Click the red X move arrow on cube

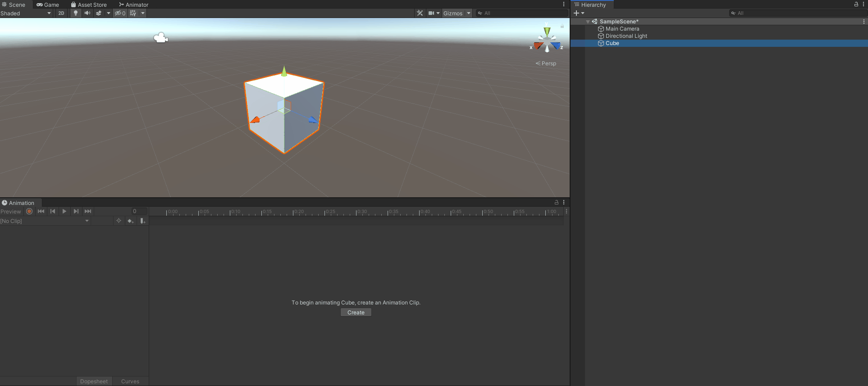pos(255,120)
